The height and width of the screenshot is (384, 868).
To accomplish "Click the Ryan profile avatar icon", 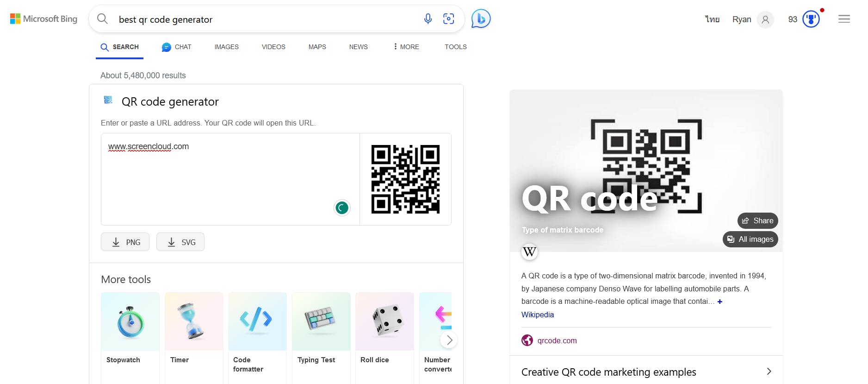I will [x=765, y=19].
